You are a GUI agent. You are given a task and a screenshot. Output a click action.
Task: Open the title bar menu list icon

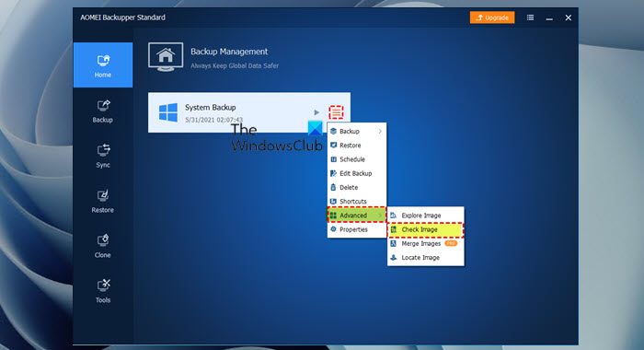pos(530,17)
